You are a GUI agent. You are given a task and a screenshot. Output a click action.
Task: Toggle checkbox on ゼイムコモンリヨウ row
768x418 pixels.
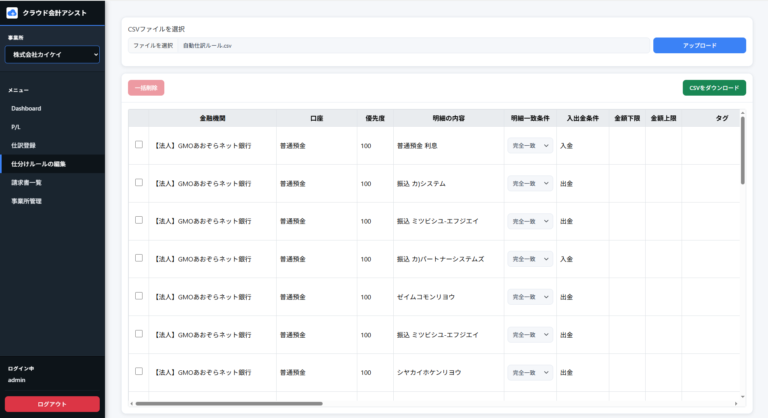click(139, 296)
